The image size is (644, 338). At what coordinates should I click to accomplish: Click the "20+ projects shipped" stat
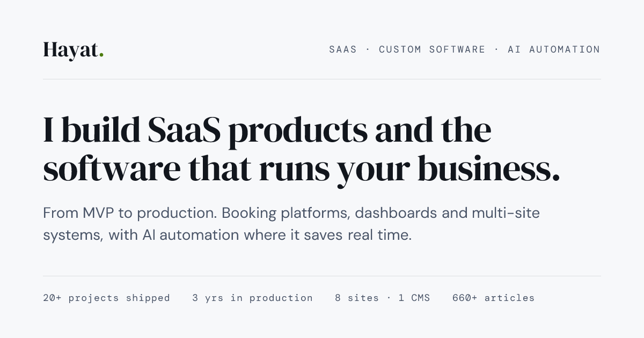click(x=106, y=298)
